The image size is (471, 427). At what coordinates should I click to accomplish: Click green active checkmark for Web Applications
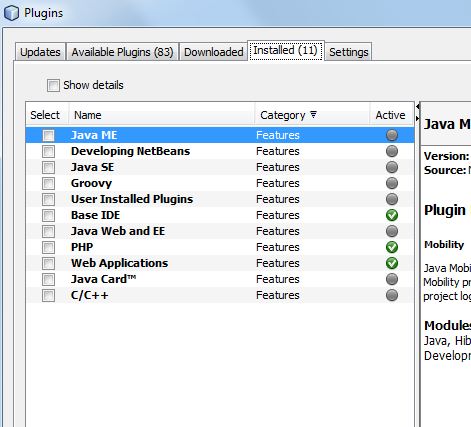coord(392,263)
